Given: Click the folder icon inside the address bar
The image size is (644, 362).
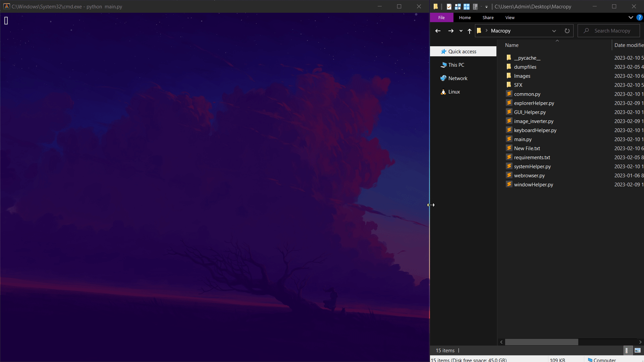Looking at the screenshot, I should pyautogui.click(x=480, y=31).
